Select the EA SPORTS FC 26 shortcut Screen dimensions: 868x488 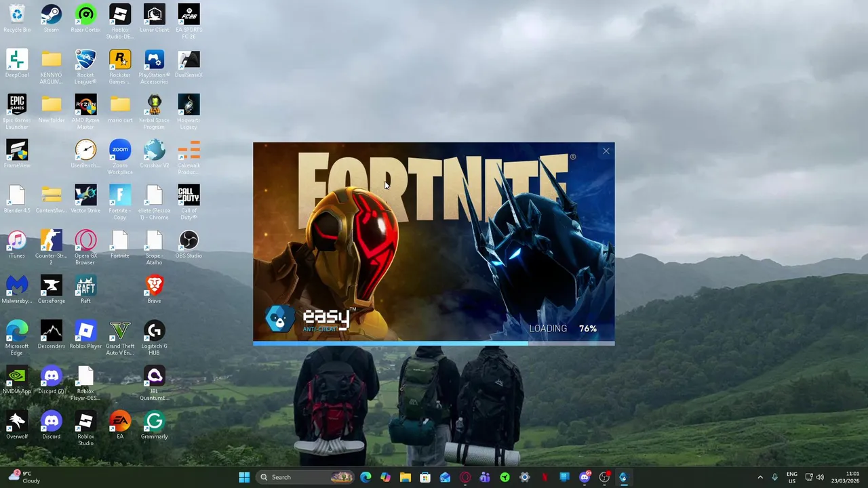click(189, 22)
